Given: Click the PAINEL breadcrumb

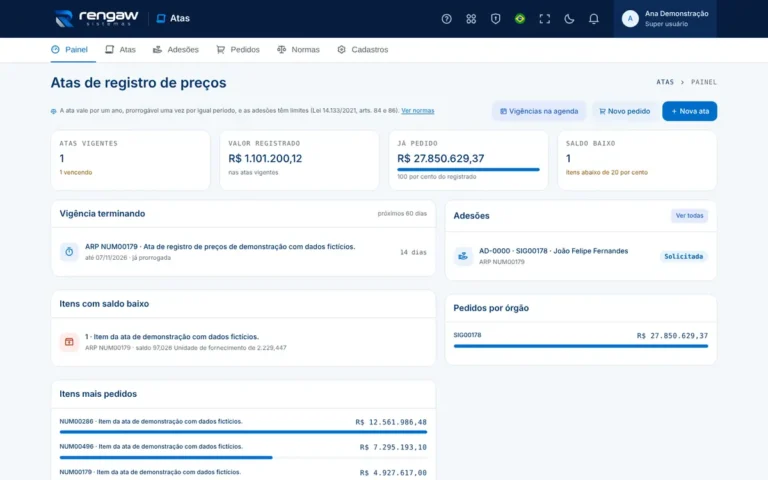Looking at the screenshot, I should coord(703,82).
